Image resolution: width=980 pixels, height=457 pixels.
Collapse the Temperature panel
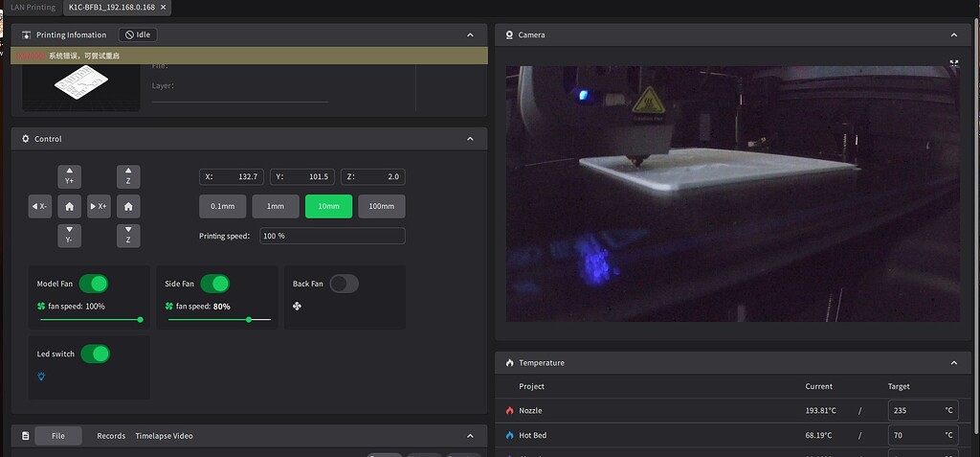pos(953,363)
